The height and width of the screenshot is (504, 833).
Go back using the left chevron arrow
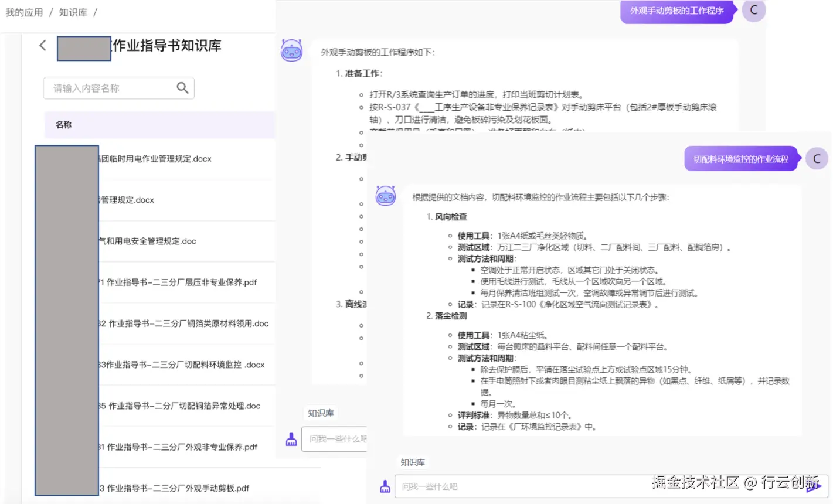tap(42, 46)
